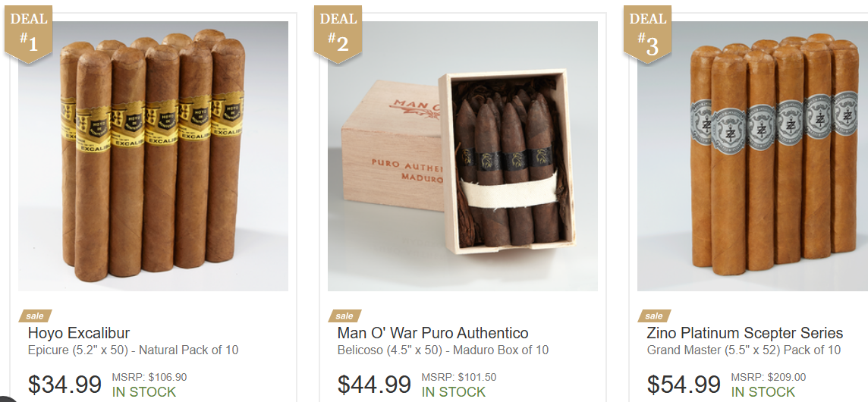The image size is (868, 402).
Task: Open the Hoyo Excalibur product title
Action: [79, 333]
